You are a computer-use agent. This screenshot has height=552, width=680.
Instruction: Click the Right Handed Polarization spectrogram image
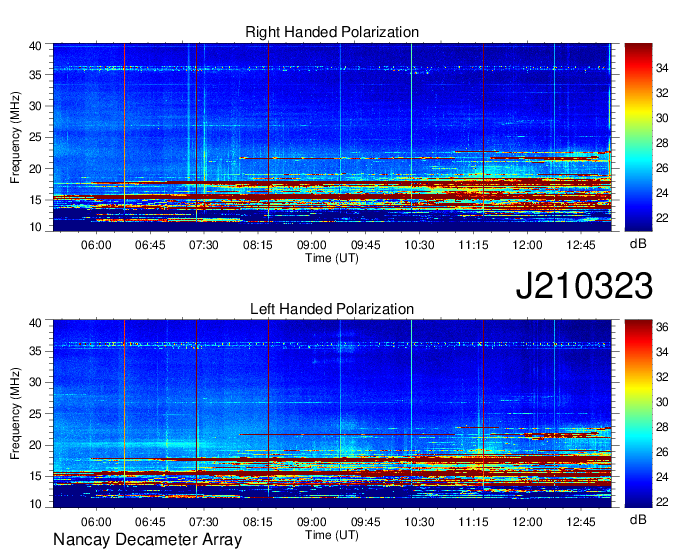tap(332, 137)
